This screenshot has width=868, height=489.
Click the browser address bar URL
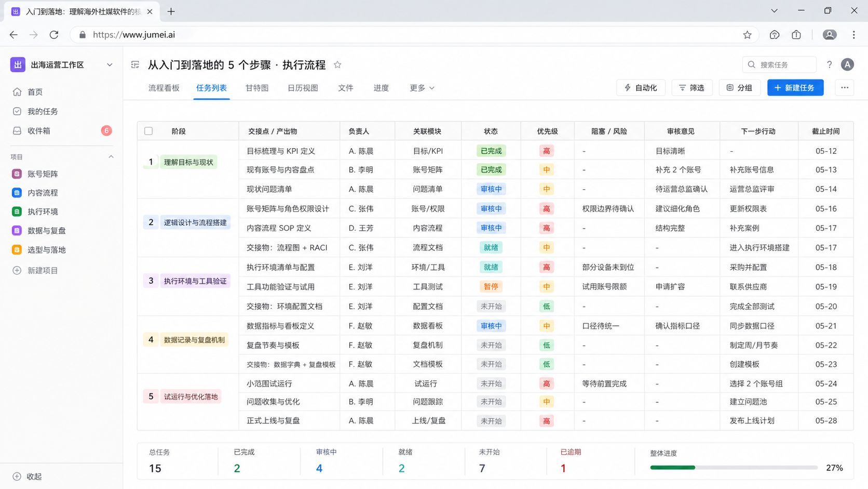pos(134,35)
